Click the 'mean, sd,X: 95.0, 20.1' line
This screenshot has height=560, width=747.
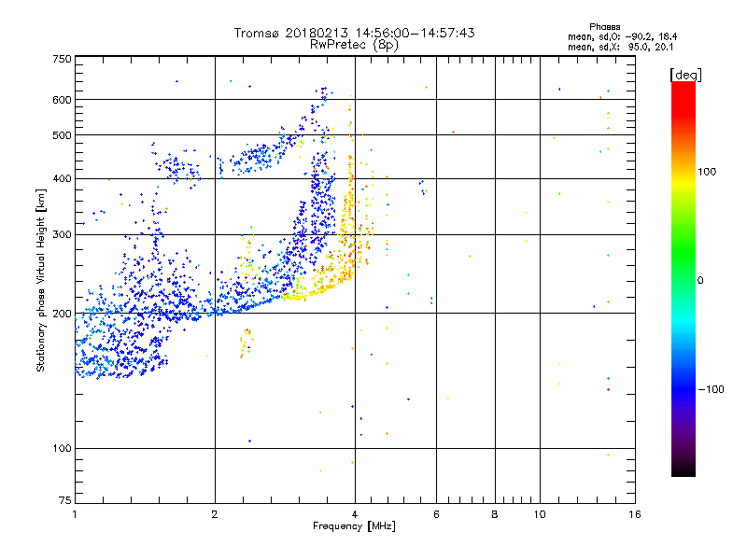[620, 48]
